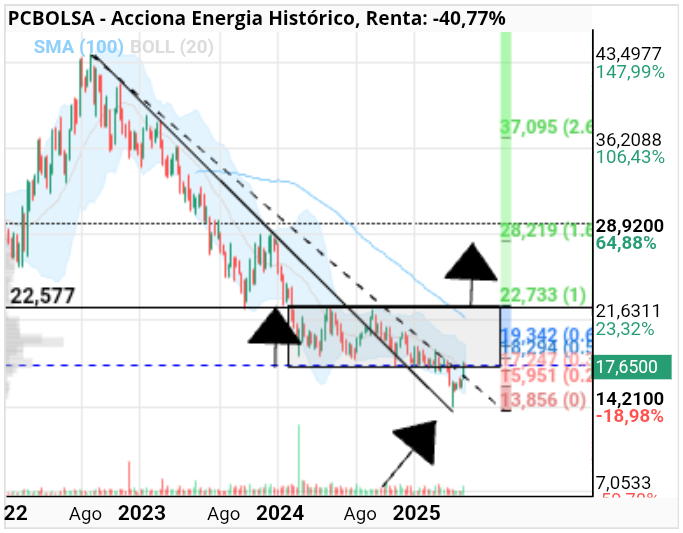The width and height of the screenshot is (683, 533).
Task: Click the green Fibonacci extension bar
Action: tap(505, 168)
